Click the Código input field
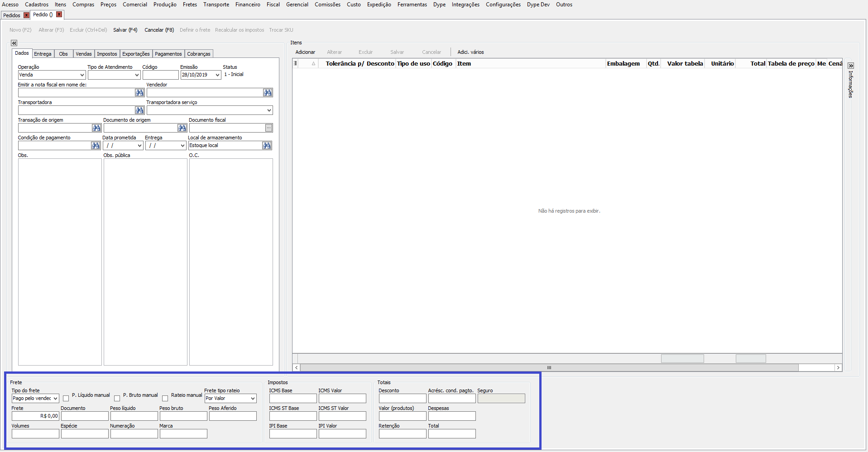This screenshot has height=452, width=868. [160, 75]
